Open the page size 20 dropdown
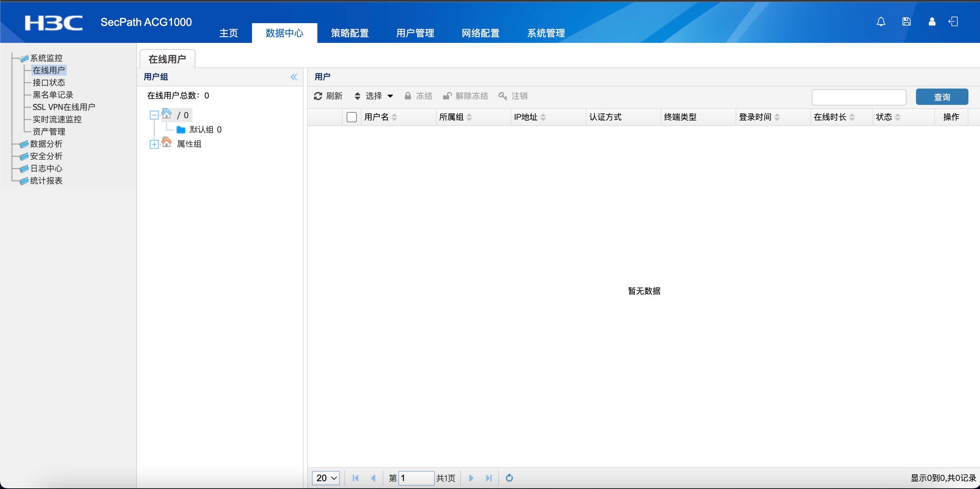This screenshot has height=489, width=980. tap(326, 478)
